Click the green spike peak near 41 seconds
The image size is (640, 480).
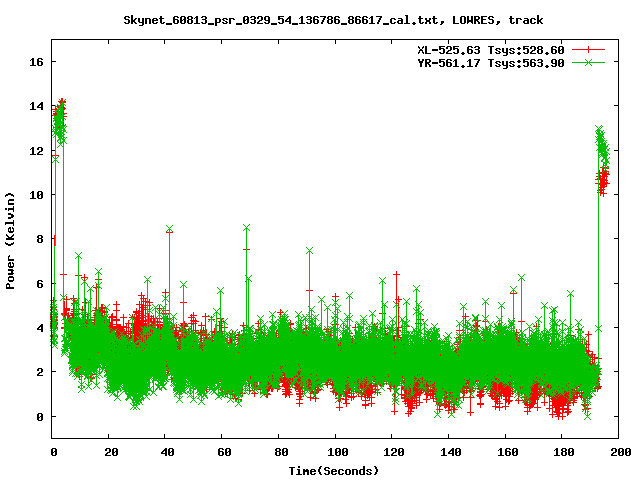169,229
